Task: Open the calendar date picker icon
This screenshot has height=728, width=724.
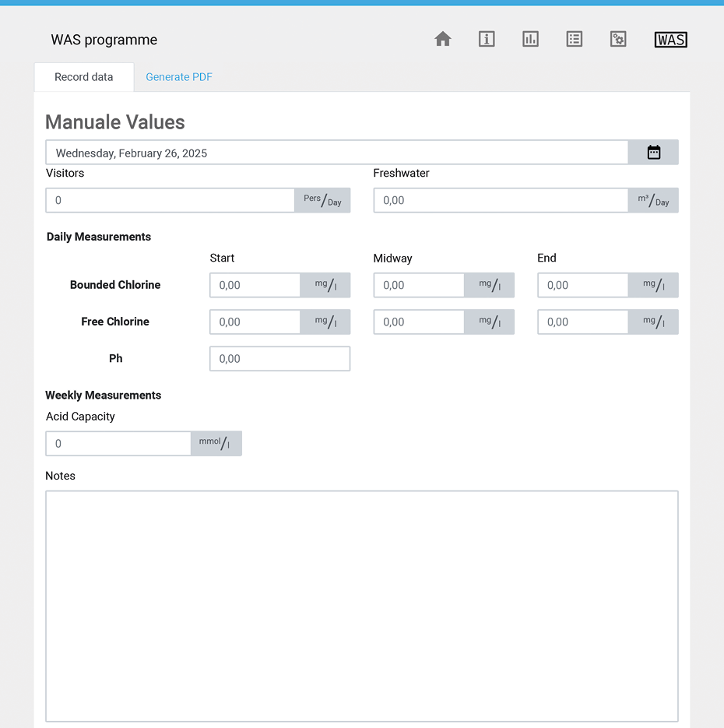Action: [653, 153]
